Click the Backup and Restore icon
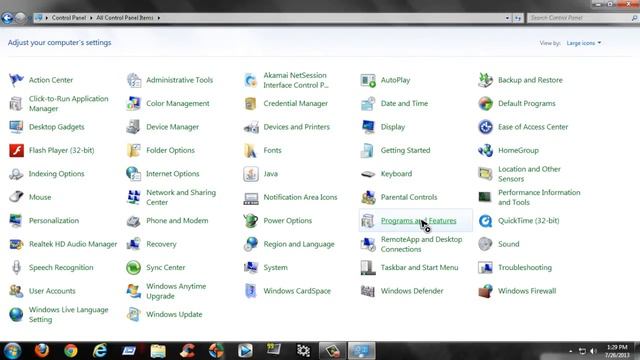The width and height of the screenshot is (640, 360). [x=485, y=80]
